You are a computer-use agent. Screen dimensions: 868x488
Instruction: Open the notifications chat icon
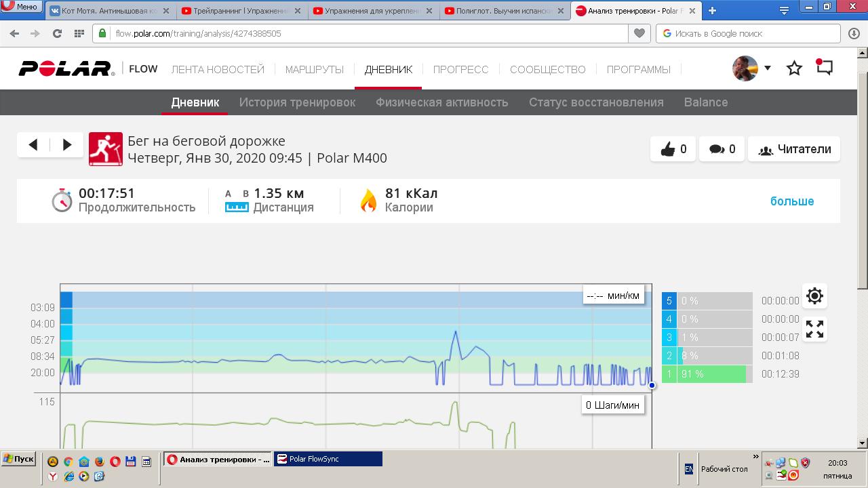[x=824, y=67]
